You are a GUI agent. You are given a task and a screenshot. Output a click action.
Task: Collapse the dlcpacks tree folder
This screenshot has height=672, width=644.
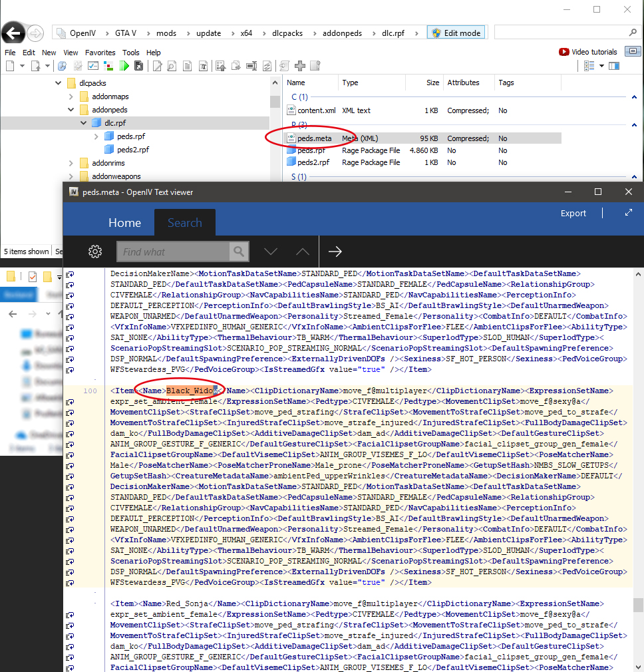59,83
